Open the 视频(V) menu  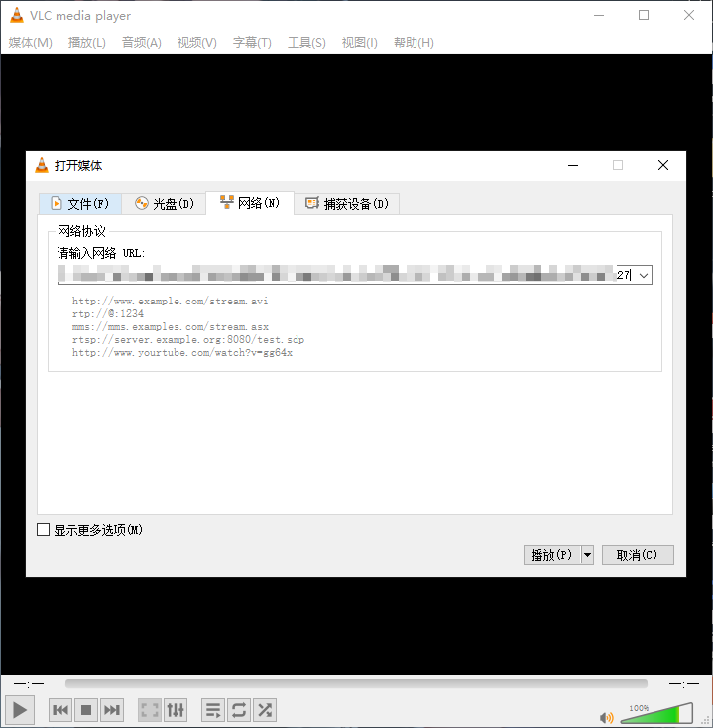point(196,43)
